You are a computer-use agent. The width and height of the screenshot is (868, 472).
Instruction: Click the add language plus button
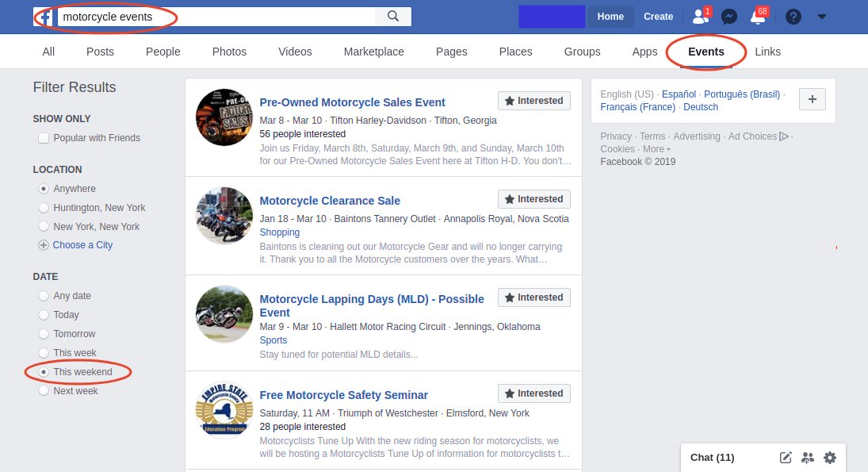pos(812,99)
